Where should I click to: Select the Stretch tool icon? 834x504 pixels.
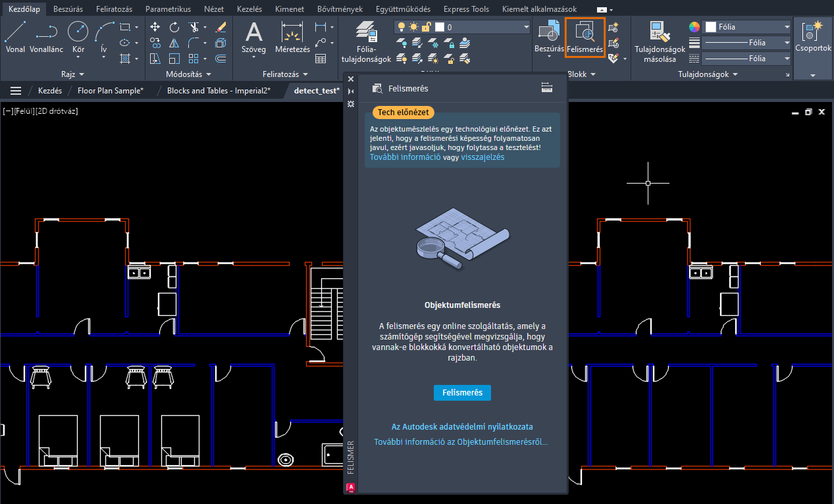(x=155, y=59)
